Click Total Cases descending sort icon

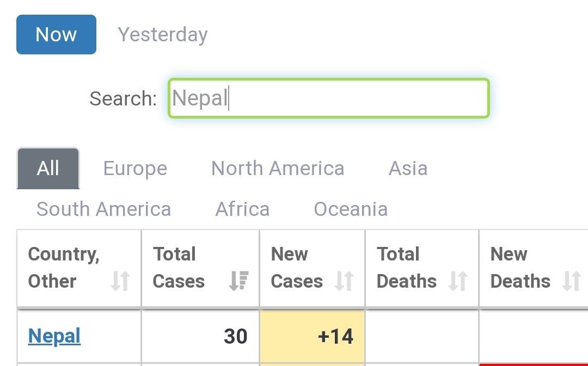tap(239, 281)
